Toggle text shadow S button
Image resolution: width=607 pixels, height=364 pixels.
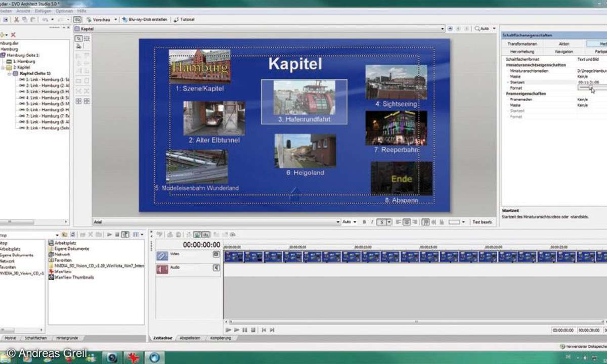382,222
